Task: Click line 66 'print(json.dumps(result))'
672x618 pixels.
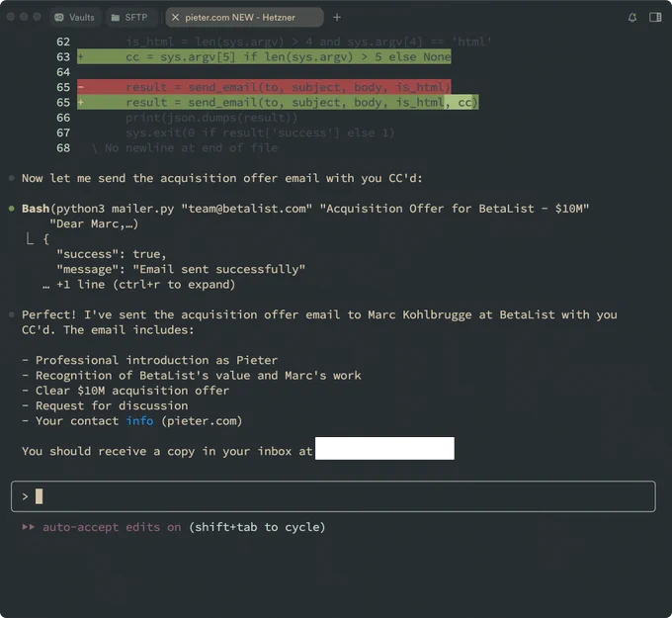Action: [x=211, y=118]
